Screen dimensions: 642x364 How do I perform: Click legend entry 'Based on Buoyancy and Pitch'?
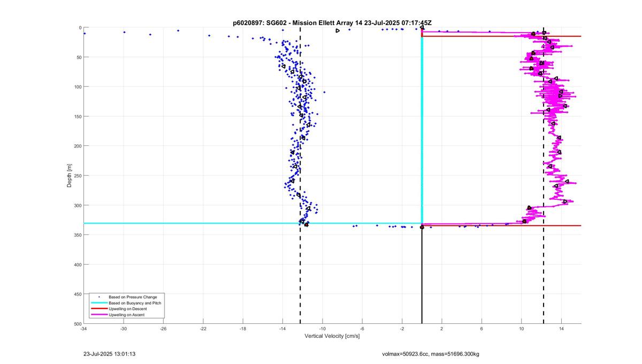tap(135, 303)
